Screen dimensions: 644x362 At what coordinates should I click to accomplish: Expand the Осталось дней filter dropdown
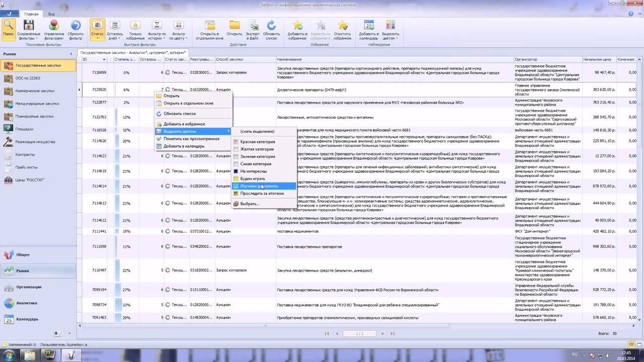[115, 30]
